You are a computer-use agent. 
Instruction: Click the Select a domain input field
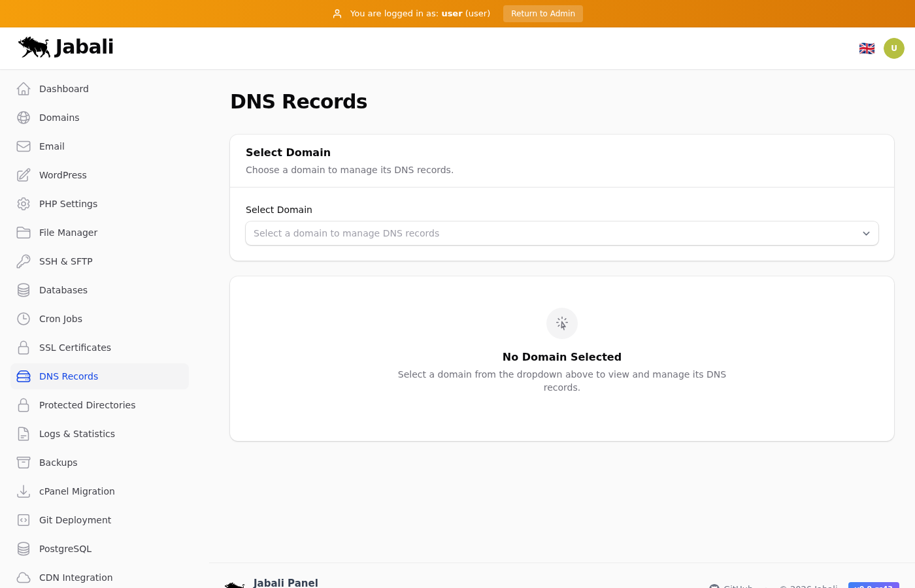pos(549,233)
